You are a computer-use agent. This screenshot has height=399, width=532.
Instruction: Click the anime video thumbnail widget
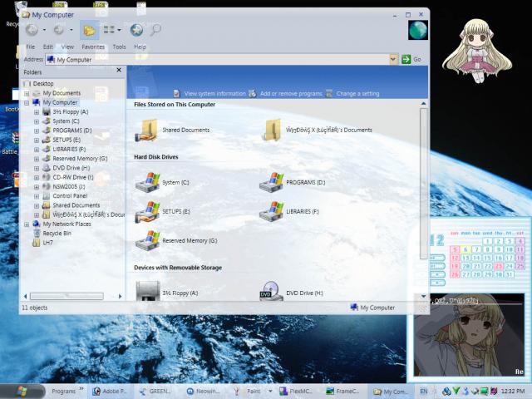click(469, 335)
